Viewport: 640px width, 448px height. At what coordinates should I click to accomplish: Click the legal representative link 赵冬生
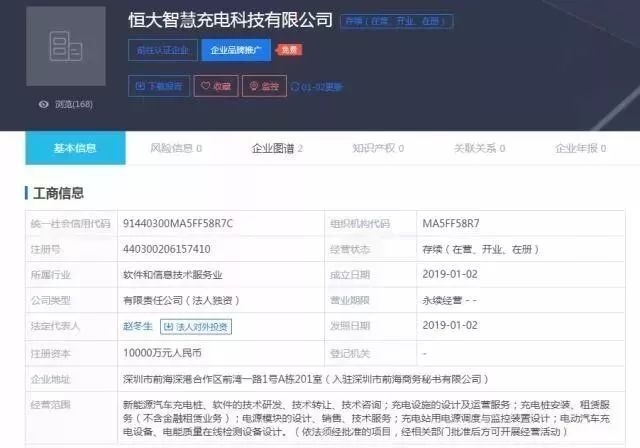[x=138, y=326]
